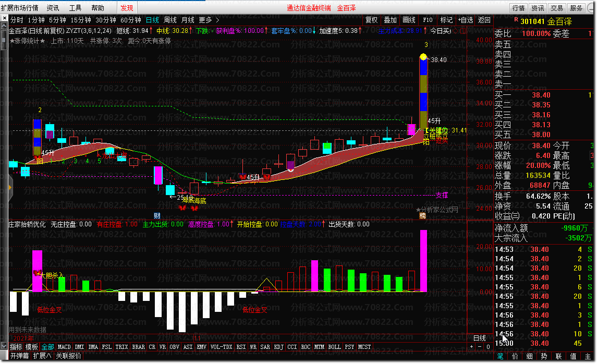Select the 60分钟 period

(131, 20)
